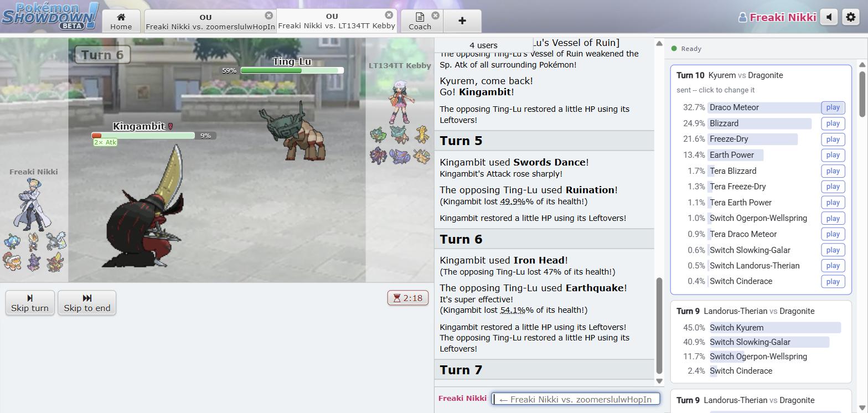Play the Freeze-Dry option
The image size is (868, 413).
[x=833, y=140]
